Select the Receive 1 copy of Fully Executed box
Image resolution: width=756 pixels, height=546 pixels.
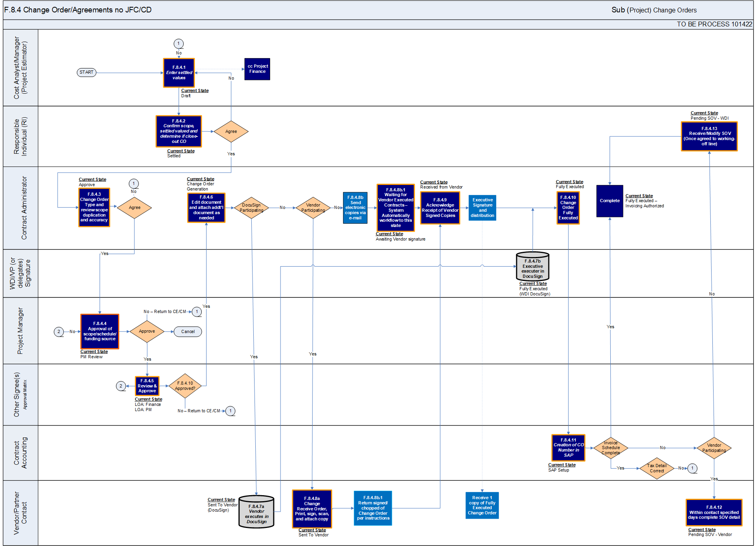(482, 505)
